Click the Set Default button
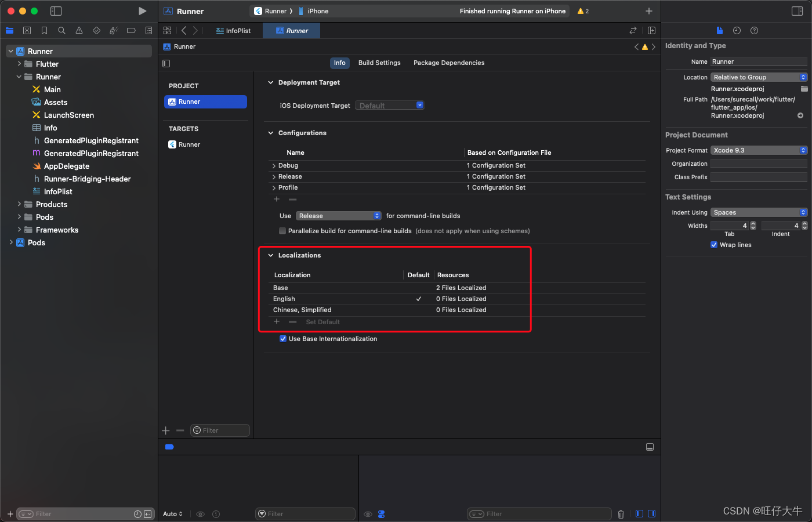Screen dimensions: 812x522 tap(323, 322)
